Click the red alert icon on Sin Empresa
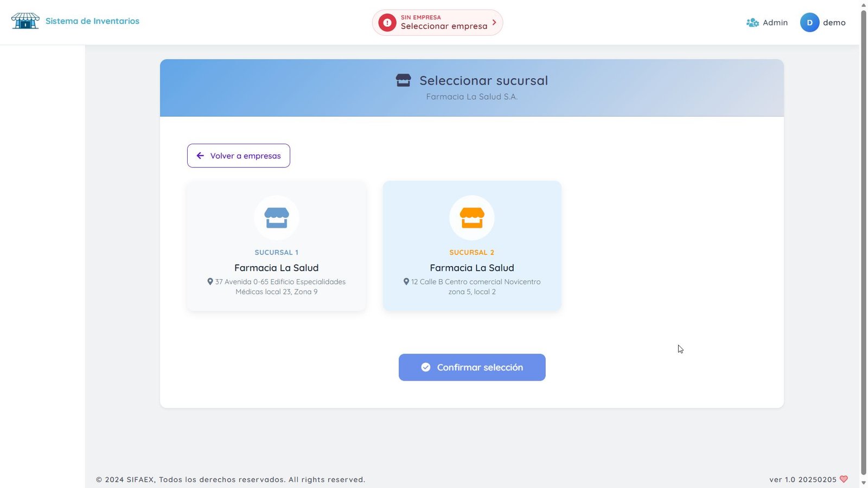 387,23
